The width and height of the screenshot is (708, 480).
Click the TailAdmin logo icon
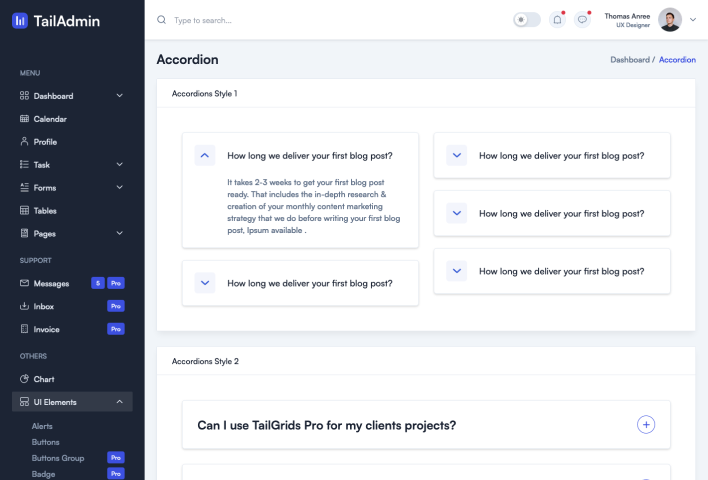point(20,20)
